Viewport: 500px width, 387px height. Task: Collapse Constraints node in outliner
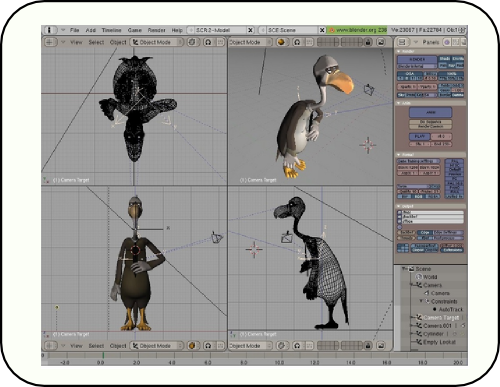(x=421, y=301)
